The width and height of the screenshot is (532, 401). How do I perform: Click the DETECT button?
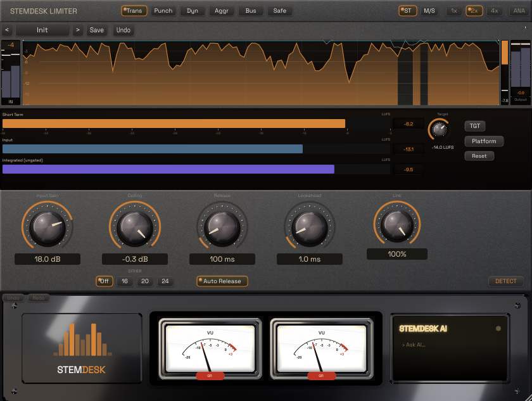(506, 281)
